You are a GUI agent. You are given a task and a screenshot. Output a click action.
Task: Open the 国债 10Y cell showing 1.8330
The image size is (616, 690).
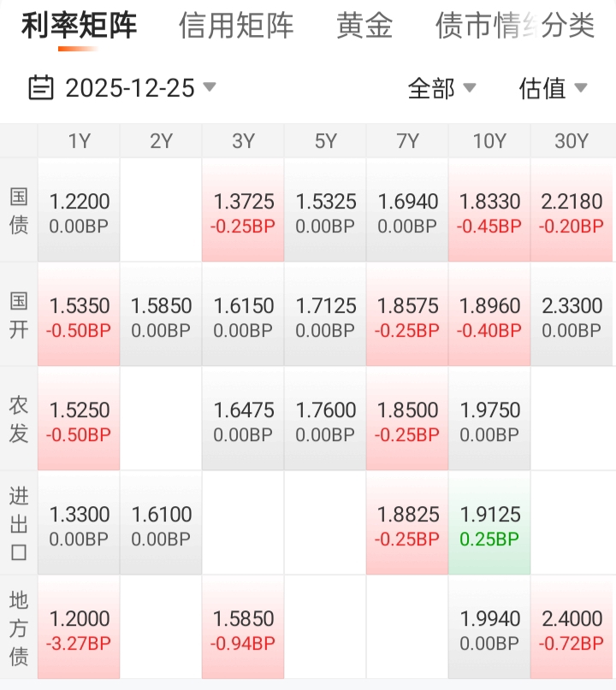[489, 212]
